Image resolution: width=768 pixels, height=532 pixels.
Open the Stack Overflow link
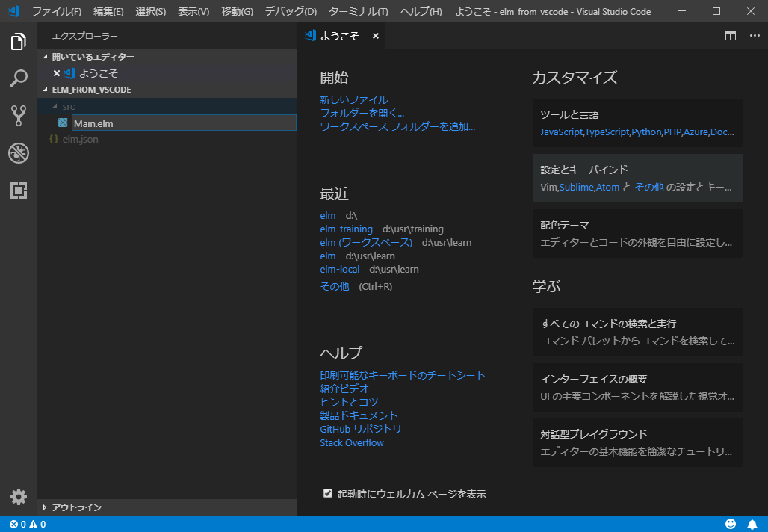point(351,442)
